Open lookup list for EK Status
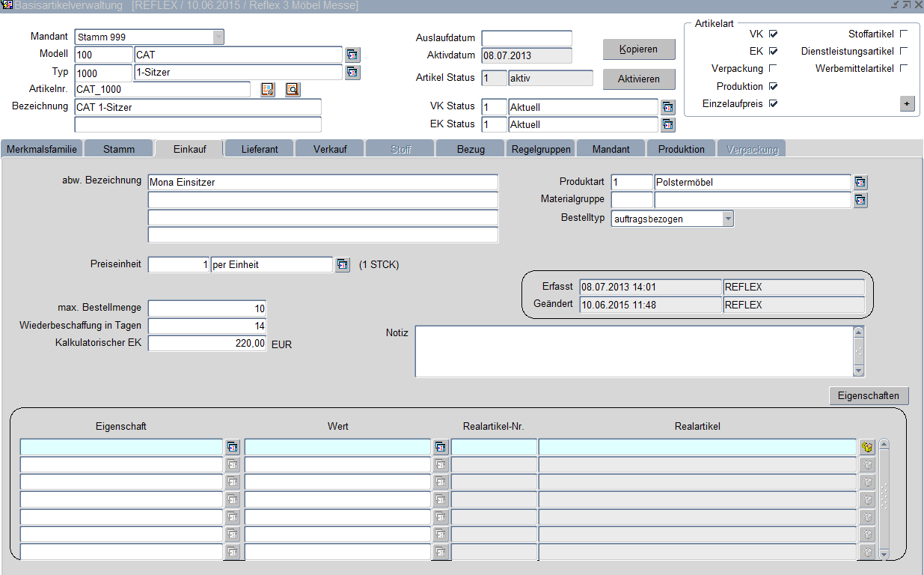924x575 pixels. [x=668, y=125]
